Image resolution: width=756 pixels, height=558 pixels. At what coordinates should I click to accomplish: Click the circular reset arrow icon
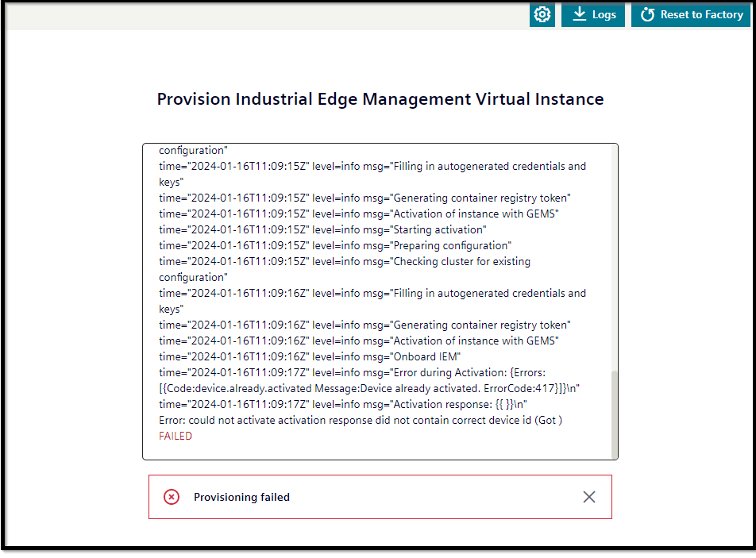pos(647,15)
